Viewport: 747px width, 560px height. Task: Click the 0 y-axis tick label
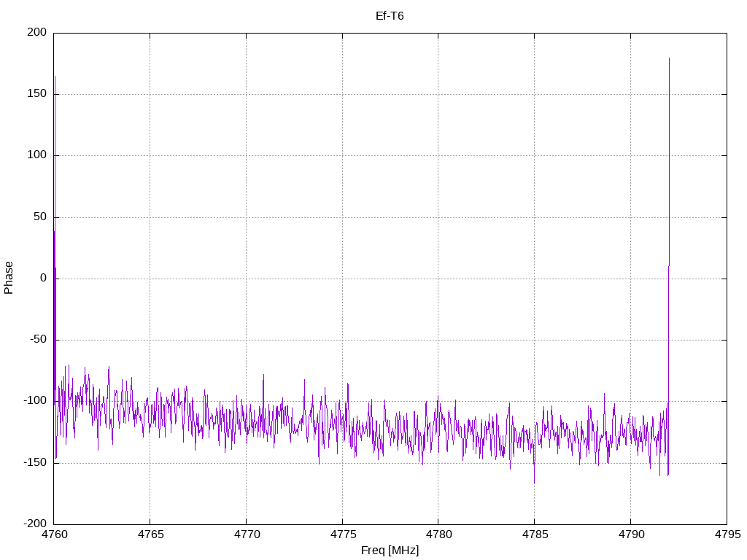pyautogui.click(x=44, y=278)
